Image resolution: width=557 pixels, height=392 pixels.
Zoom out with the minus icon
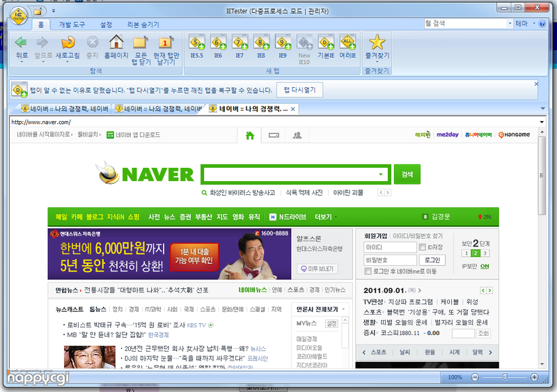tap(475, 377)
